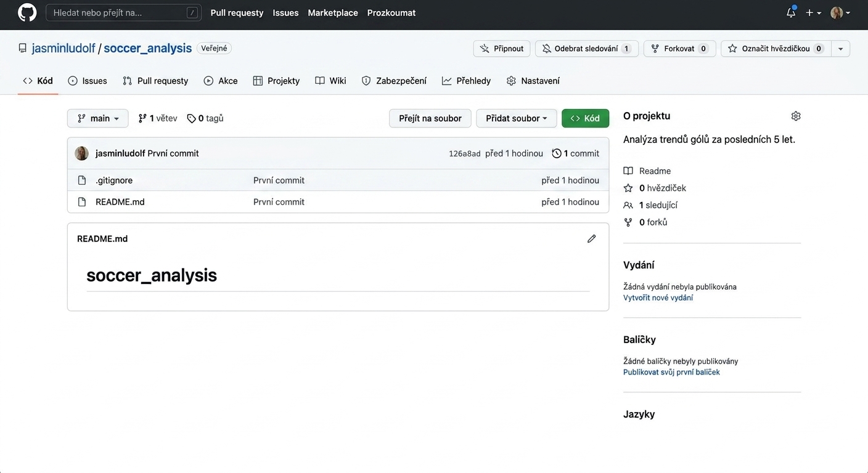
Task: Open the Zabezpečení tab
Action: click(394, 81)
